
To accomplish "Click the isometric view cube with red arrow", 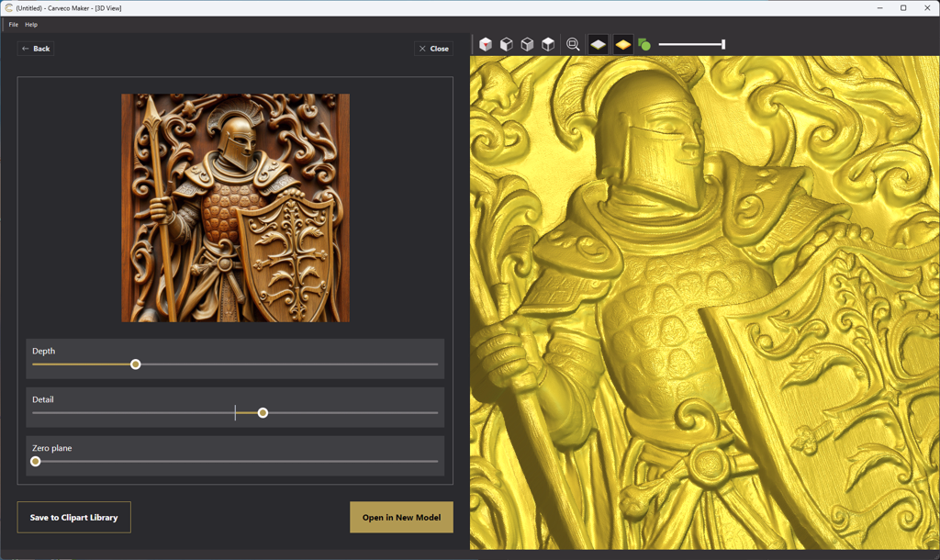I will pos(486,44).
